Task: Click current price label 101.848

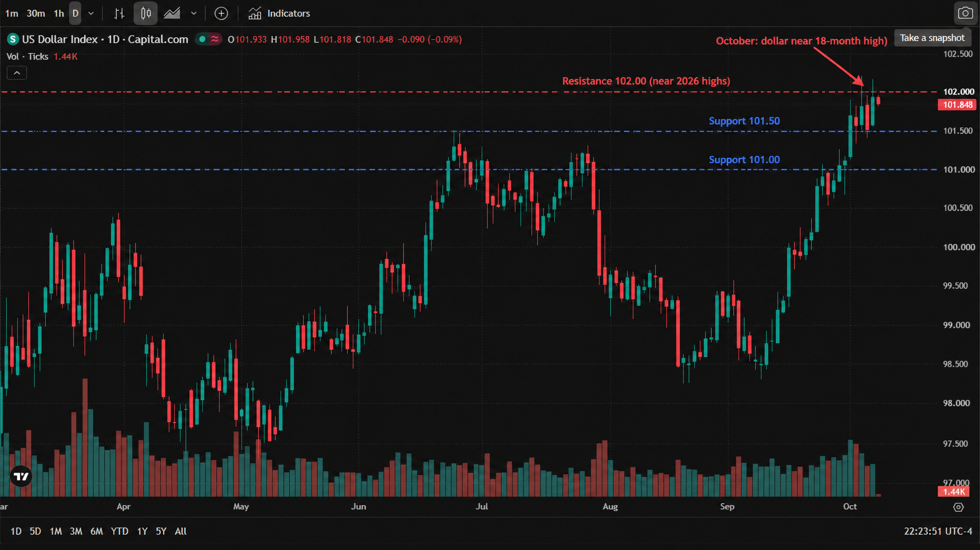Action: pos(957,105)
